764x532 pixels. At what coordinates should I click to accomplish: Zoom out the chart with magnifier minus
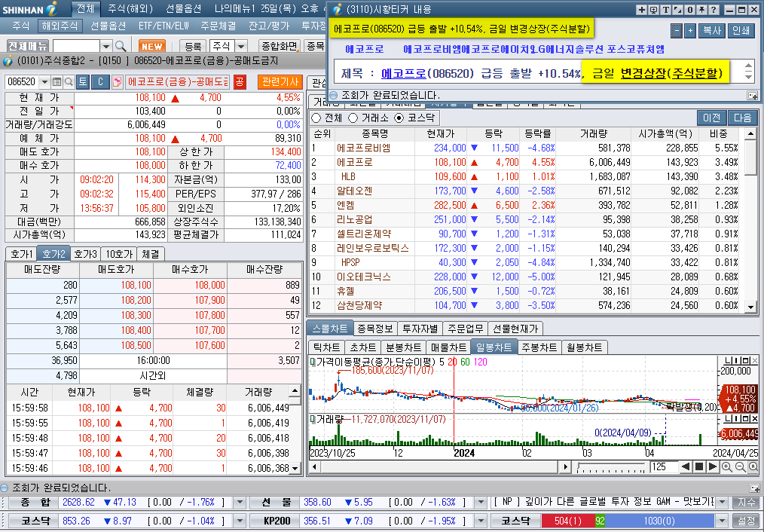click(740, 467)
